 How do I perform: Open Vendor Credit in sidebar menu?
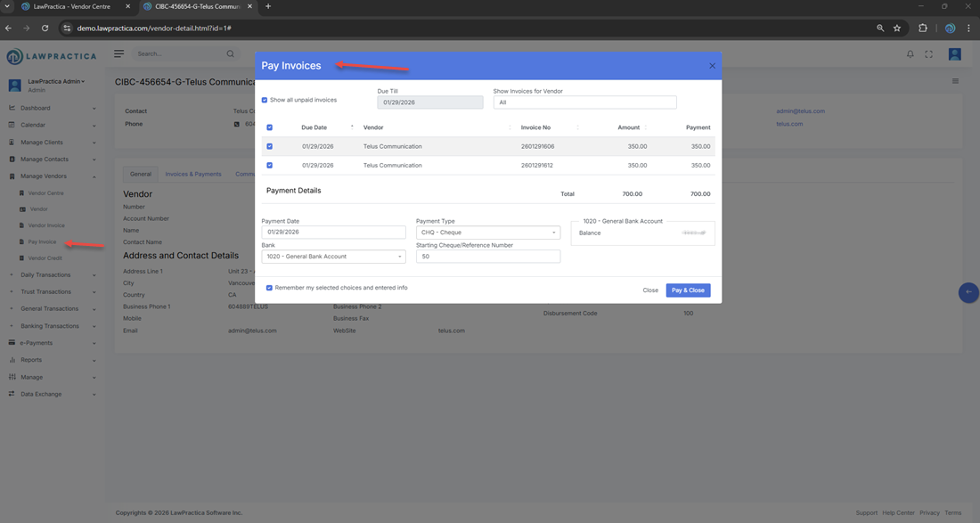[x=45, y=258]
